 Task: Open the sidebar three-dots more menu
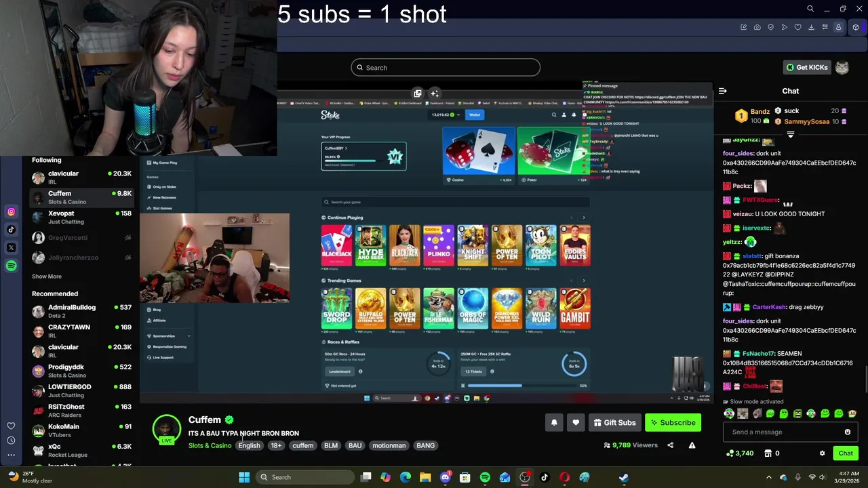click(12, 456)
